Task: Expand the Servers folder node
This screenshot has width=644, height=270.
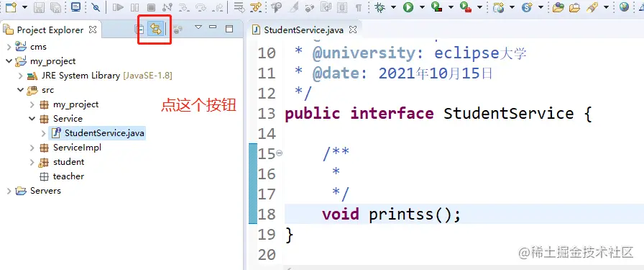Action: [x=9, y=191]
